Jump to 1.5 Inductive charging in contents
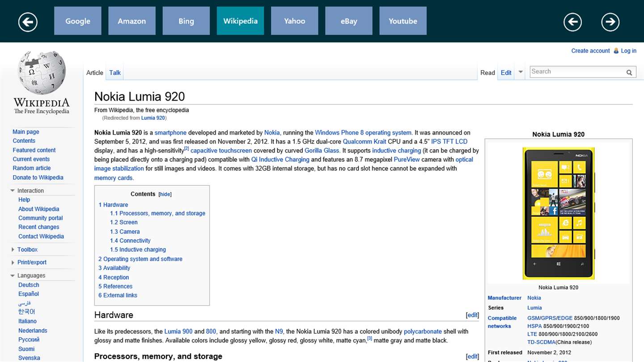Viewport: 644px width, 362px height. click(138, 250)
